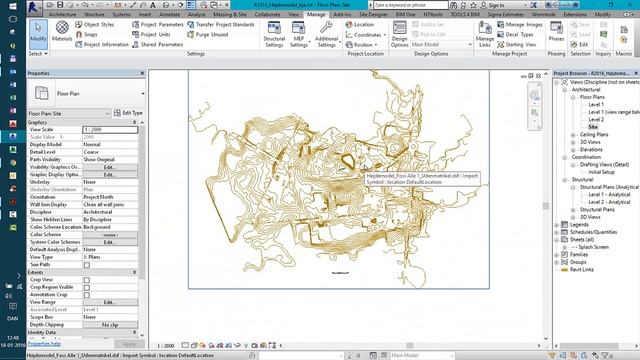Enable the Crop View checkbox

(x=87, y=280)
